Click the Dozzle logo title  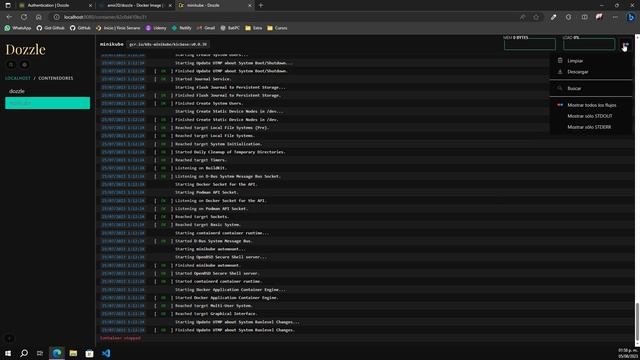coord(25,49)
